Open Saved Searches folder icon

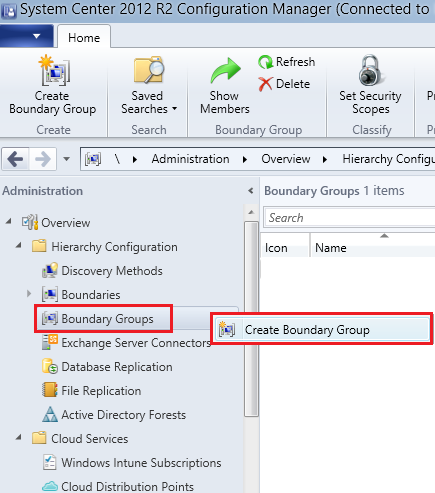coord(149,70)
